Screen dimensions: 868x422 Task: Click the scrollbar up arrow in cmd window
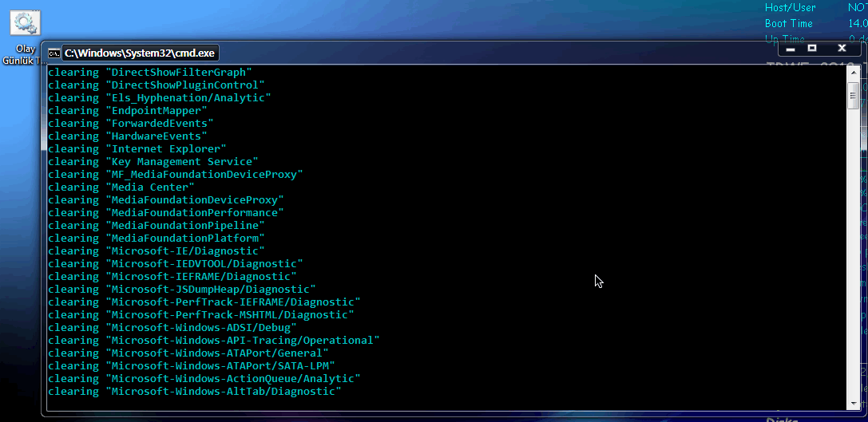(x=853, y=73)
